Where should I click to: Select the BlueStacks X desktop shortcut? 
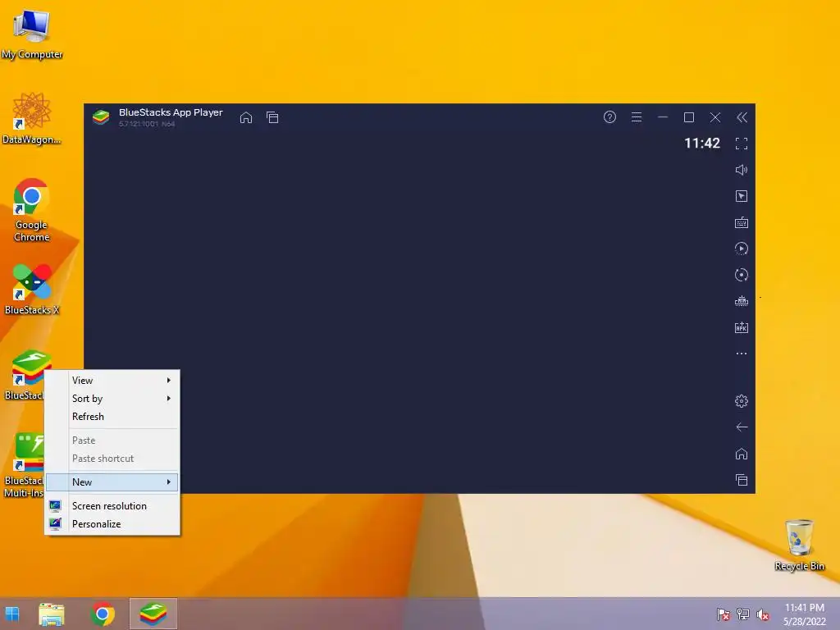(x=32, y=290)
